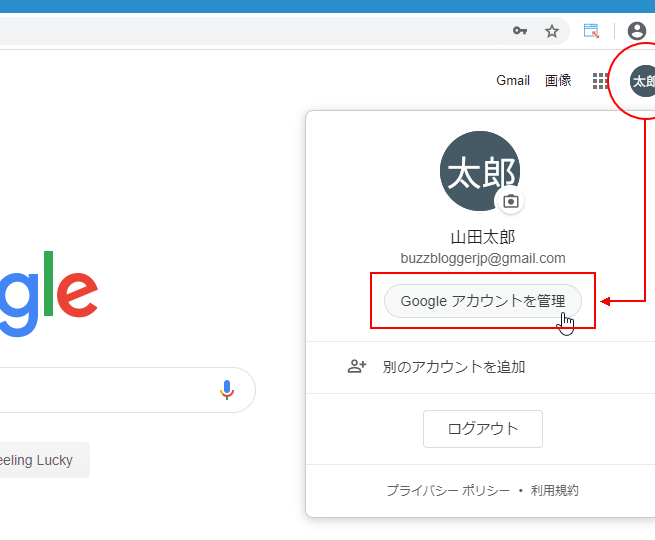Open the screenshot extension icon in toolbar
The image size is (655, 540).
591,31
